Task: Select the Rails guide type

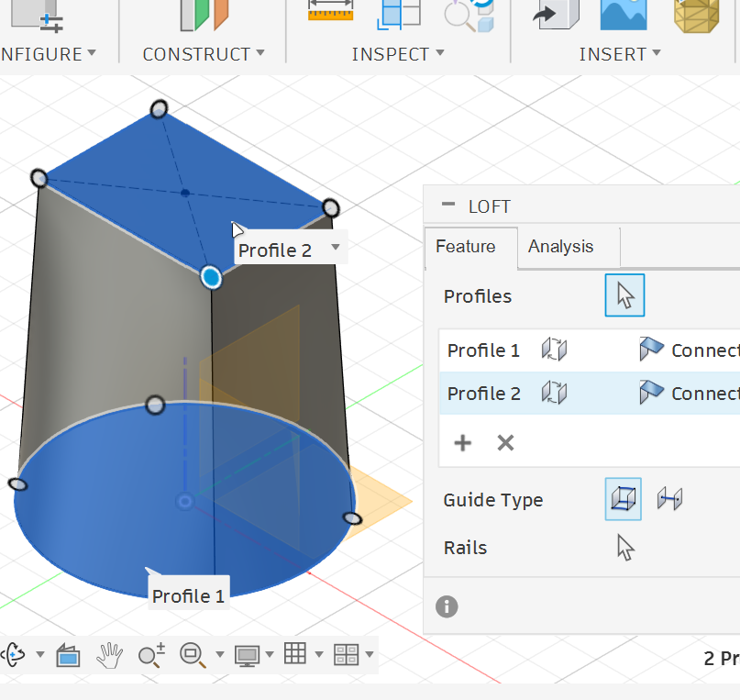Action: click(x=623, y=499)
